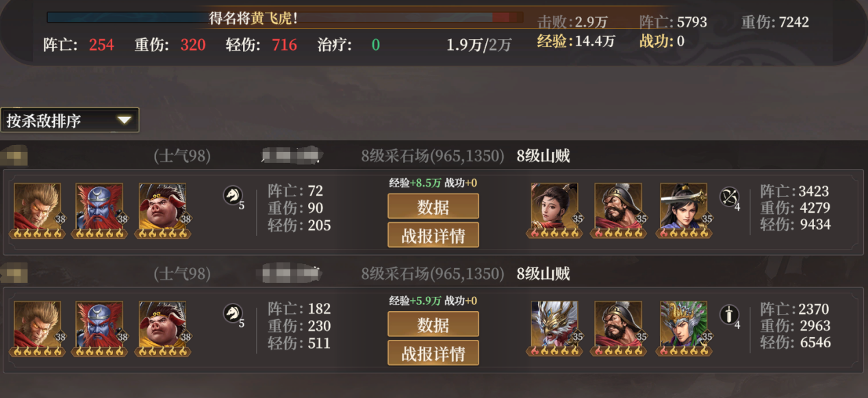Select blue-faced red-bearded hero in first row
Image resolution: width=868 pixels, height=398 pixels.
coord(99,208)
